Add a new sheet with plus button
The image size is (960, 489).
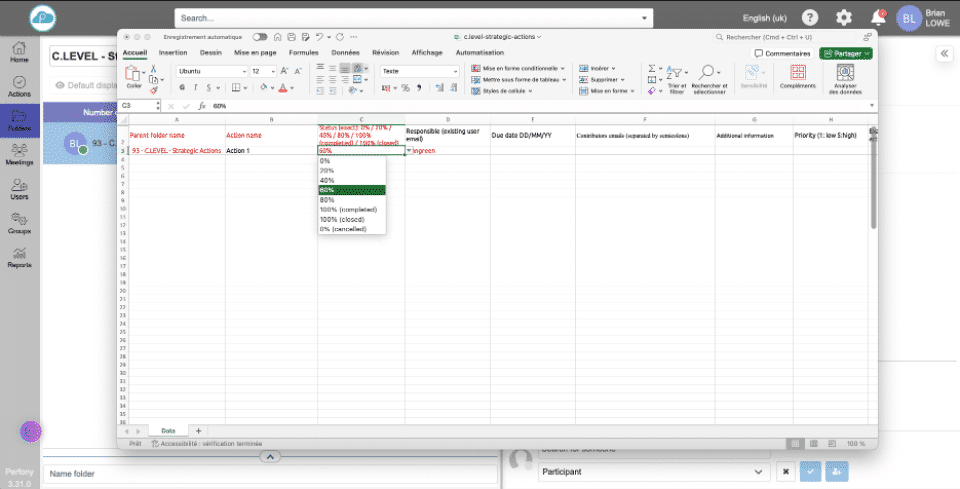point(198,430)
